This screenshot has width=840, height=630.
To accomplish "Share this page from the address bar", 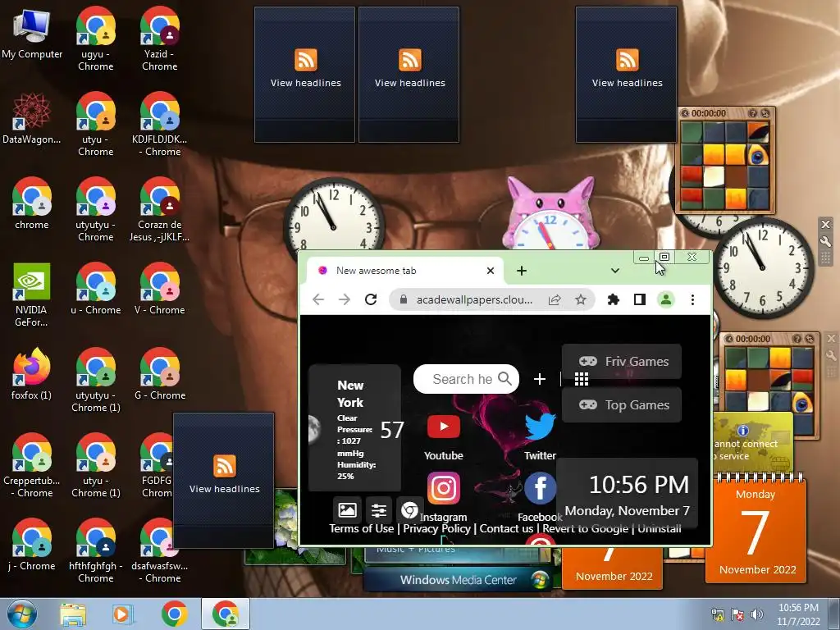I will click(x=555, y=299).
